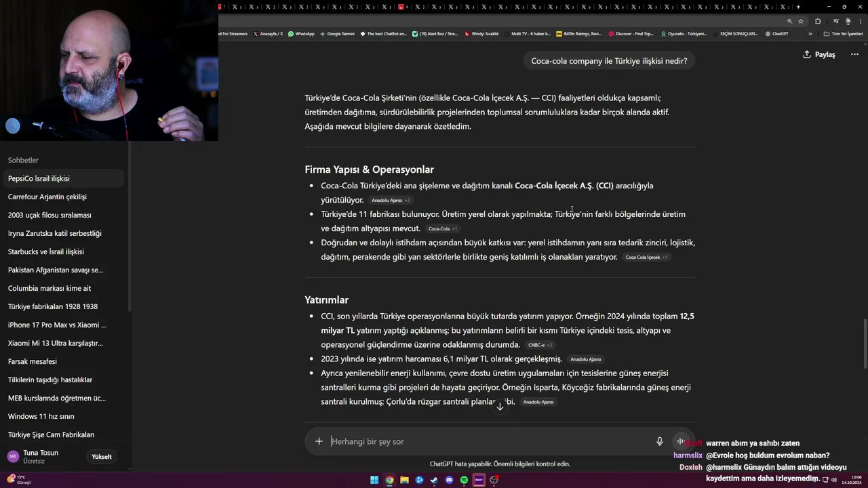This screenshot has width=868, height=488.
Task: Open the browser extensions puzzle icon
Action: pyautogui.click(x=818, y=21)
